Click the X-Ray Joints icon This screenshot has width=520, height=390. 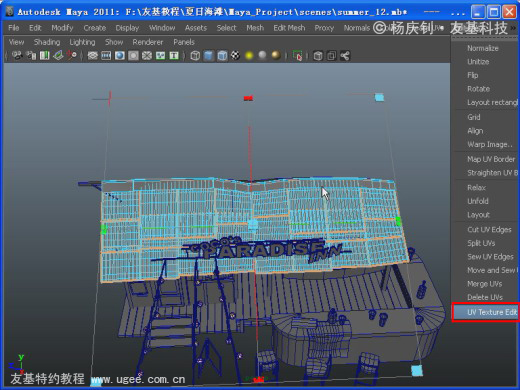point(345,55)
